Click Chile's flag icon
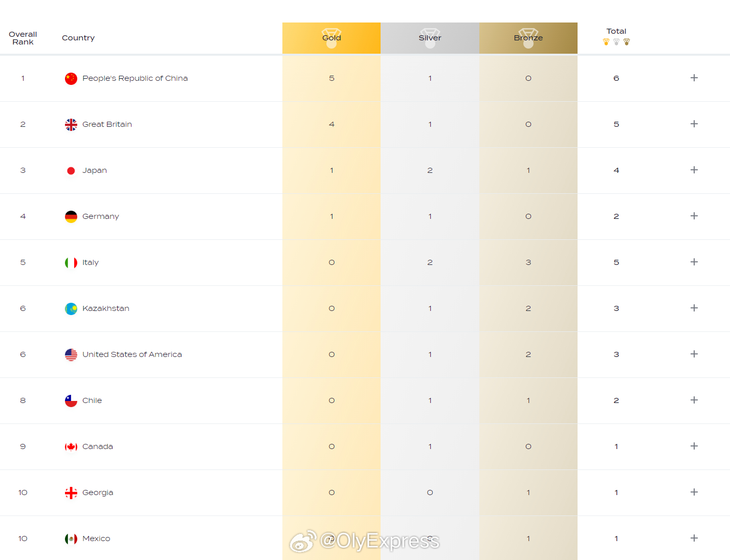Screen dimensions: 730x560 click(x=71, y=400)
